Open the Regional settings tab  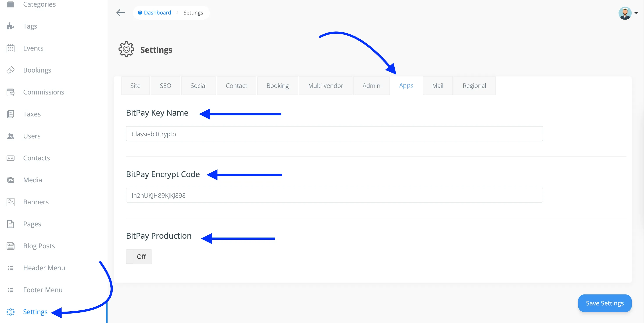pyautogui.click(x=474, y=85)
